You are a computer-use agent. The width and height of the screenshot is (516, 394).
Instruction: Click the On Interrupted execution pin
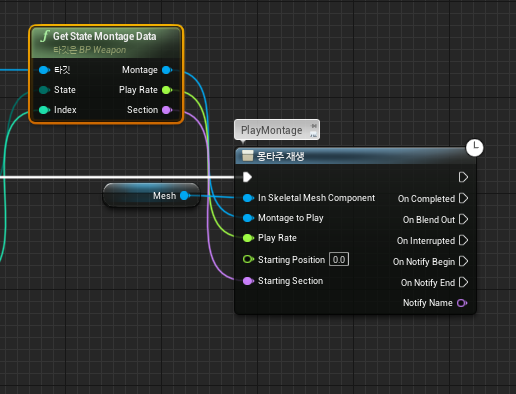coord(463,240)
